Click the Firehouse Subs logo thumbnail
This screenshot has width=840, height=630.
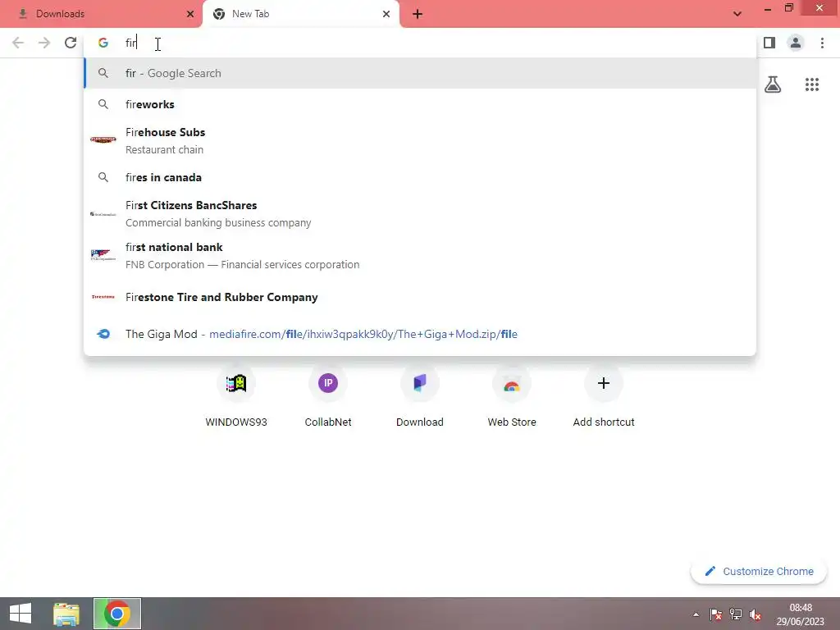point(103,139)
